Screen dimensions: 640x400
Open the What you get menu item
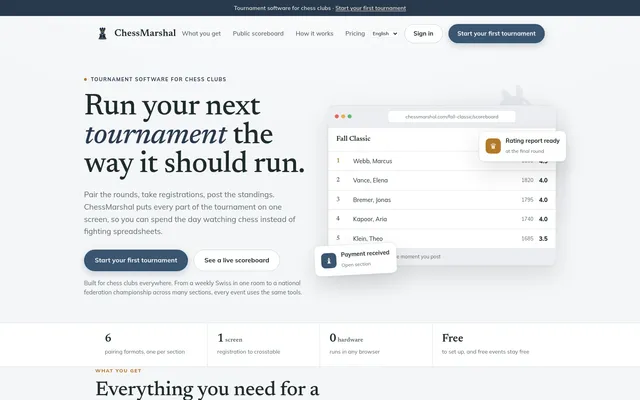click(x=201, y=33)
